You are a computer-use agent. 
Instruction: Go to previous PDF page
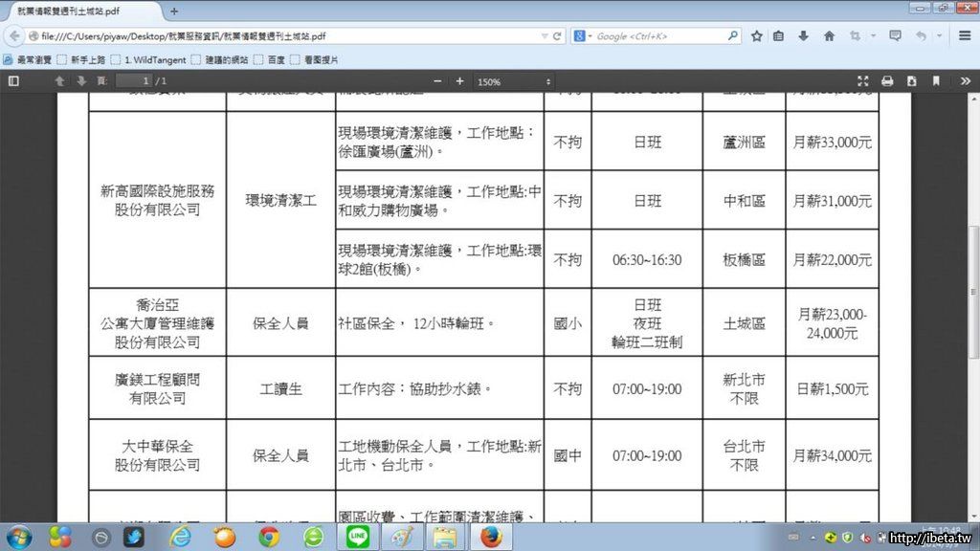tap(59, 81)
